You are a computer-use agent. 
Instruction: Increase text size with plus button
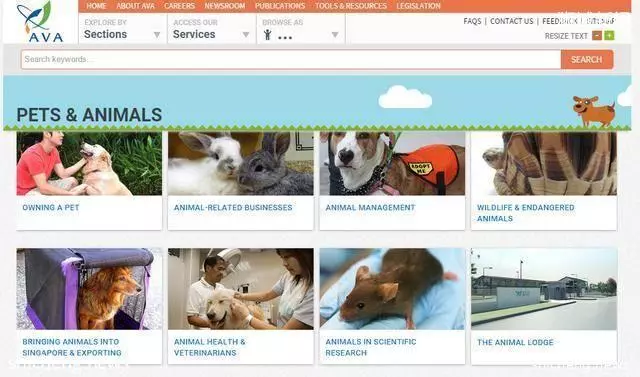[x=609, y=35]
